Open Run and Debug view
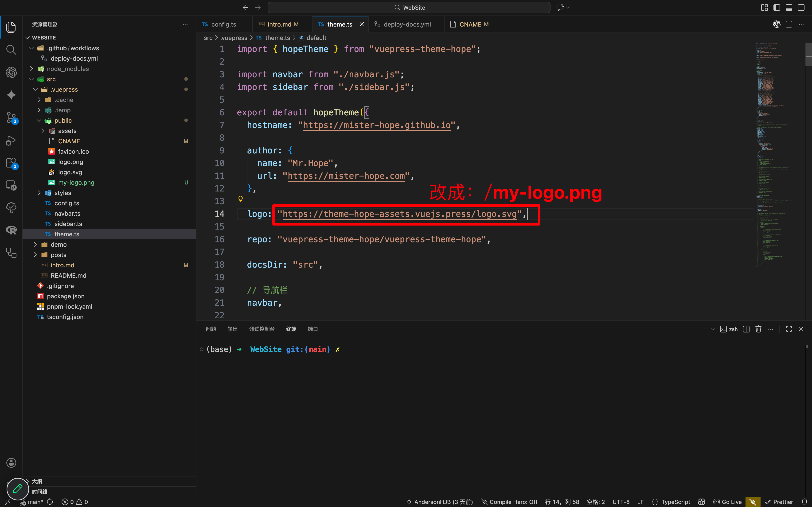 pos(11,140)
